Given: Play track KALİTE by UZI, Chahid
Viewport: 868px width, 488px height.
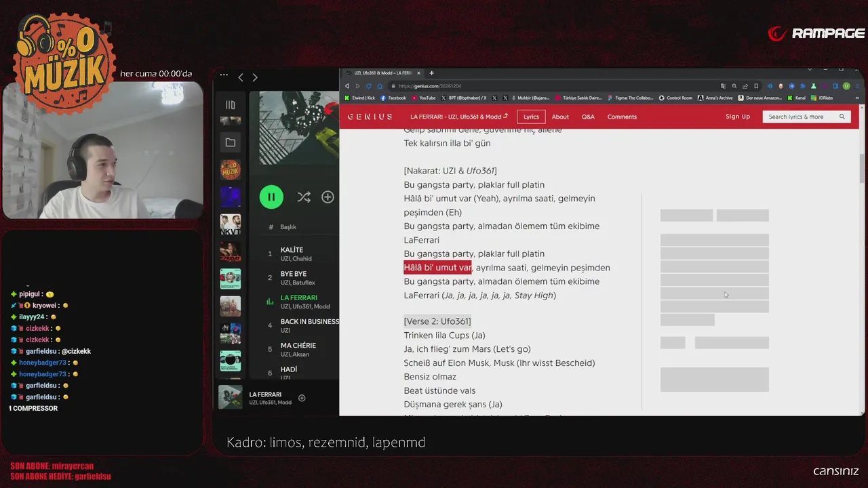Looking at the screenshot, I should [x=300, y=253].
